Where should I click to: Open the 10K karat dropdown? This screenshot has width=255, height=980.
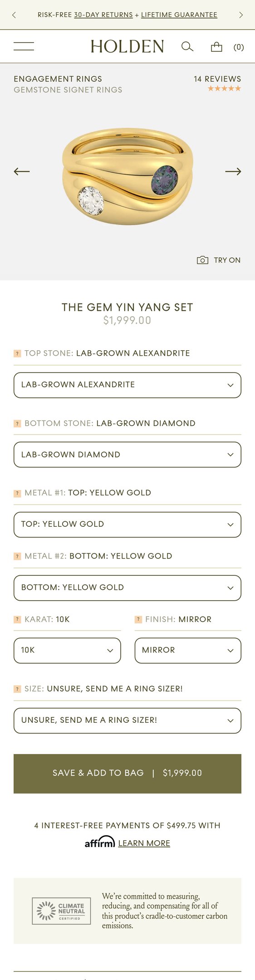(x=67, y=651)
